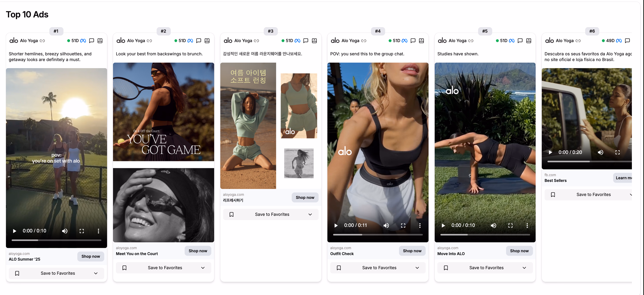Click the aloyoga.com domain on ad #1
The image size is (644, 295).
(x=19, y=254)
